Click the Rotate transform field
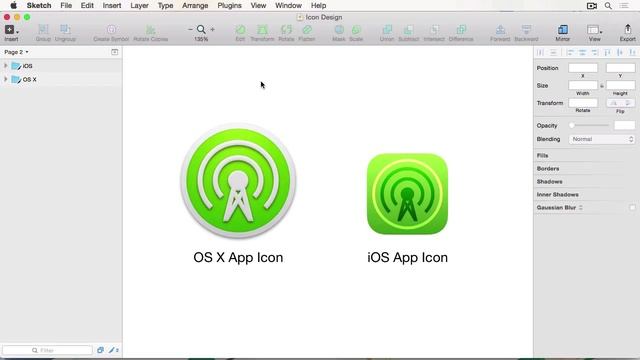This screenshot has width=640, height=360. tap(583, 103)
